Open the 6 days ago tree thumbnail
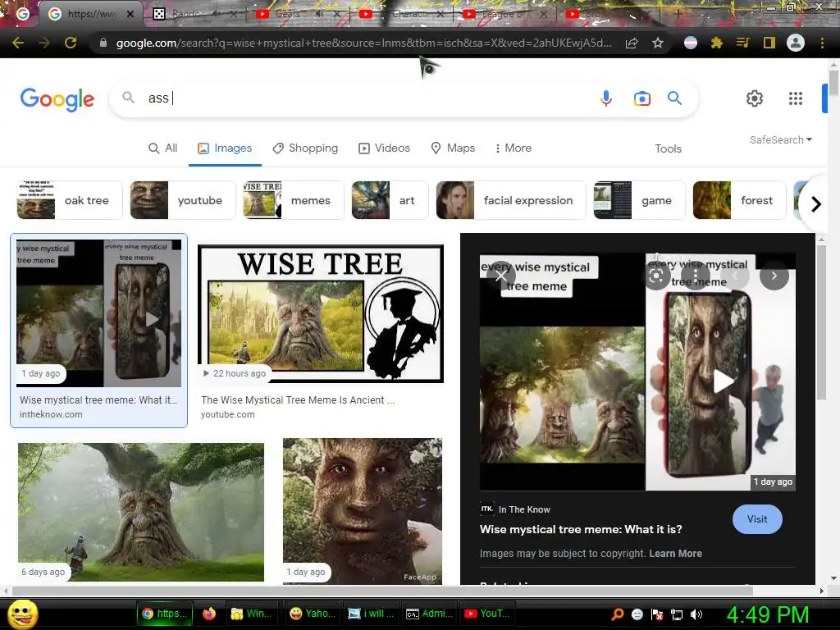 pos(141,512)
